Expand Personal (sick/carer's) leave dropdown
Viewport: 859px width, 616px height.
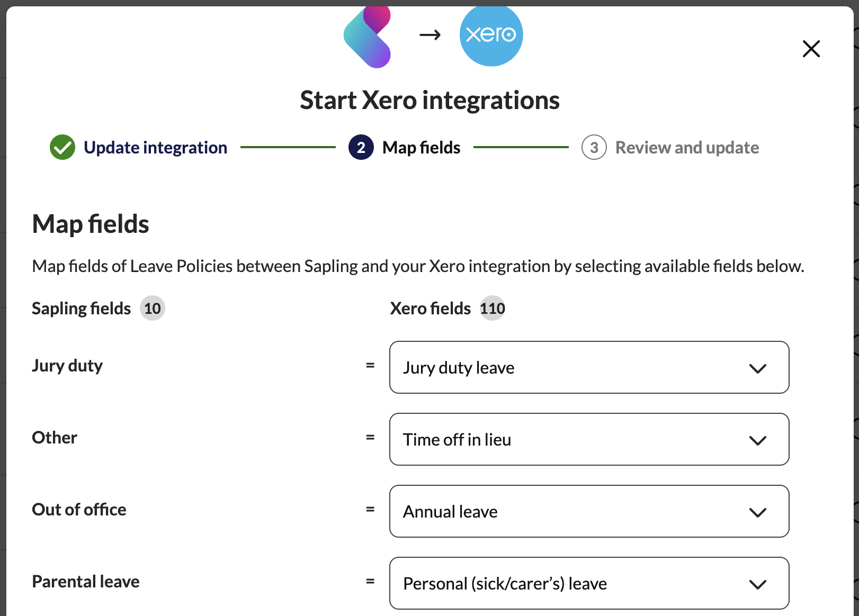[x=589, y=583]
